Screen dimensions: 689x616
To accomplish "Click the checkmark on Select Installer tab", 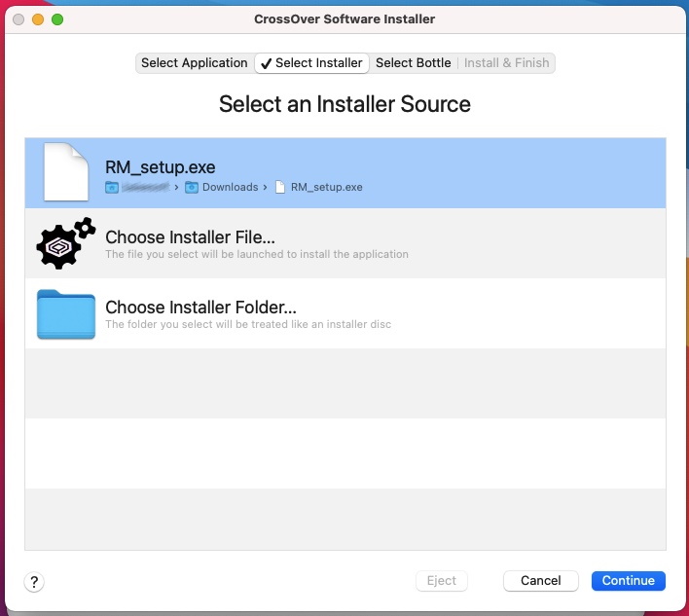I will point(266,63).
